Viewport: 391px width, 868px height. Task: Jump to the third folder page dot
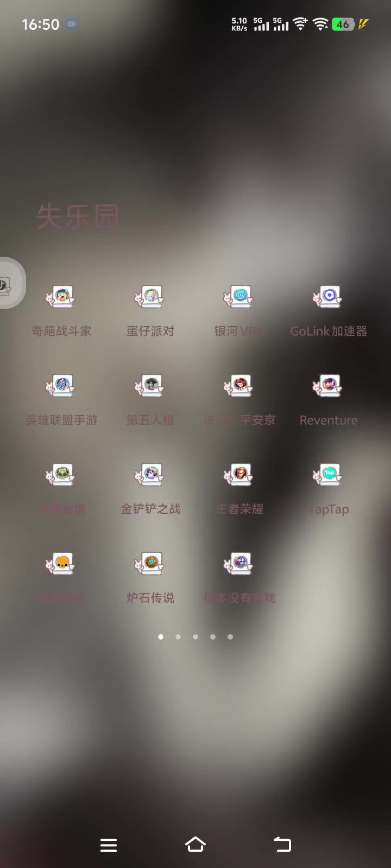tap(195, 637)
